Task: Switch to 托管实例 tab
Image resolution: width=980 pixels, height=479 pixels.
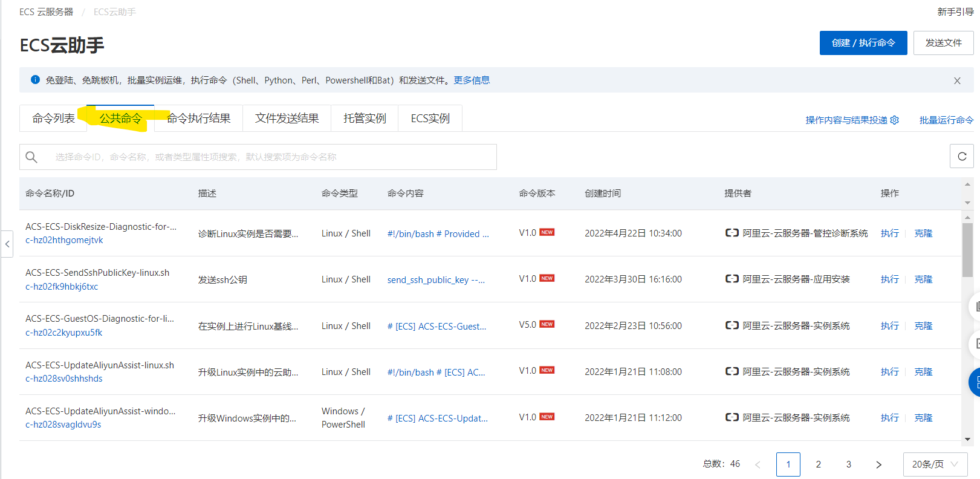Action: (x=365, y=119)
